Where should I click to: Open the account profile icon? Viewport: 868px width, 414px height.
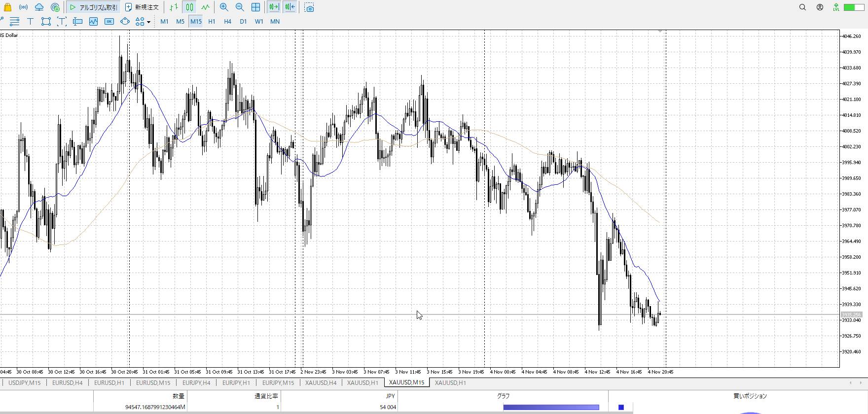(820, 7)
